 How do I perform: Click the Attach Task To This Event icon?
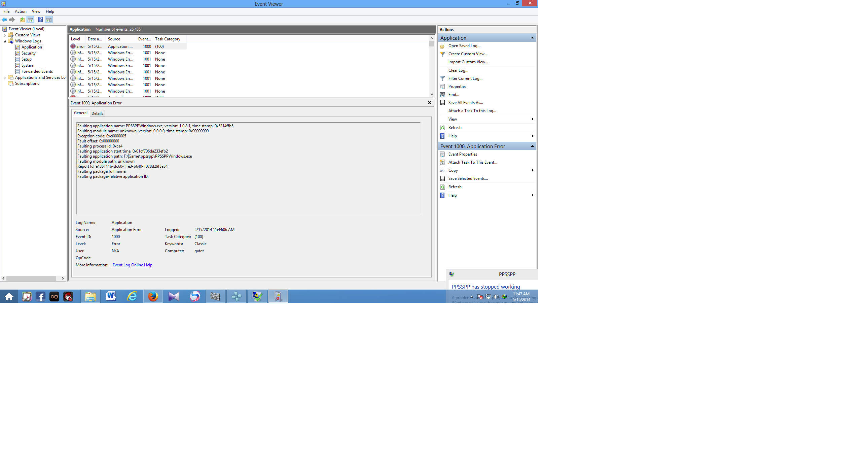pyautogui.click(x=442, y=162)
